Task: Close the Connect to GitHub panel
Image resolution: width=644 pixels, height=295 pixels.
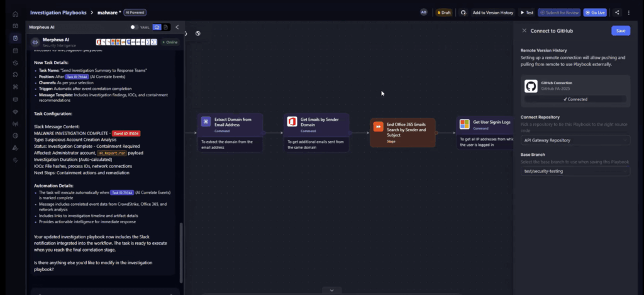Action: tap(524, 31)
